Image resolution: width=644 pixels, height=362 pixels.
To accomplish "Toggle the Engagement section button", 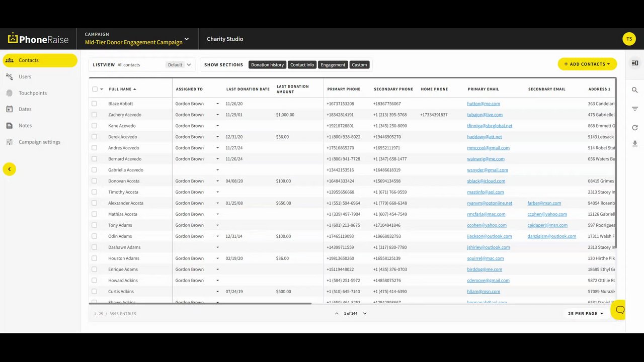I will 333,65.
